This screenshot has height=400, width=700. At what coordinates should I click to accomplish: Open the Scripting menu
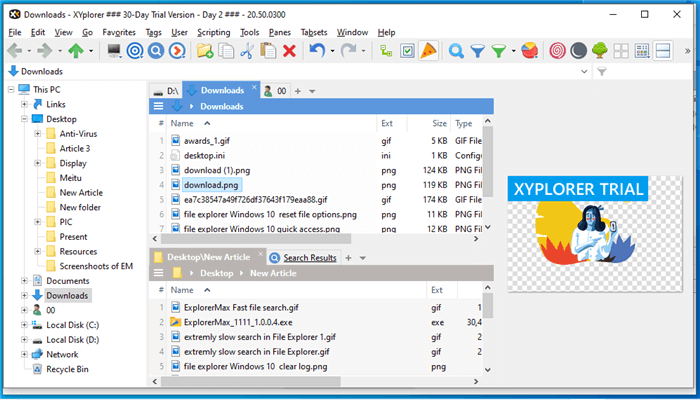214,32
